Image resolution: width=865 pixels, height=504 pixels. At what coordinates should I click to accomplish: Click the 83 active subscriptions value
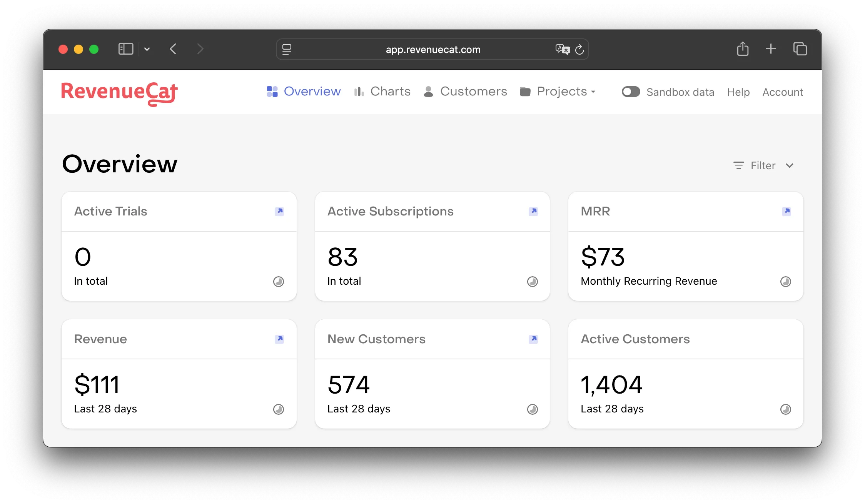click(342, 257)
